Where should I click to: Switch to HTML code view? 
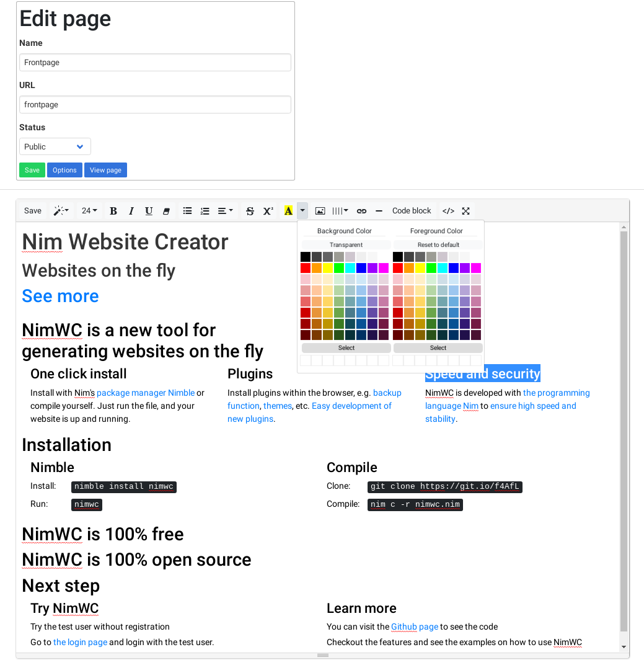click(448, 211)
